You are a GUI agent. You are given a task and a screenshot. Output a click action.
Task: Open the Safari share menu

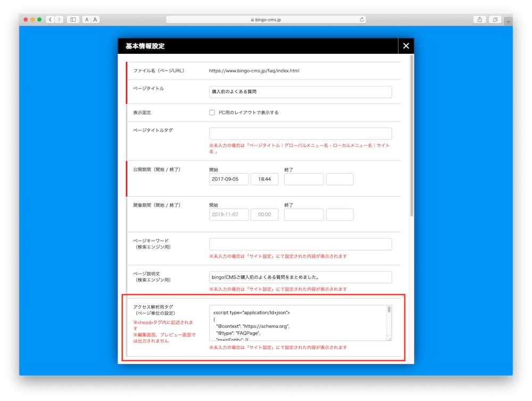click(x=479, y=20)
